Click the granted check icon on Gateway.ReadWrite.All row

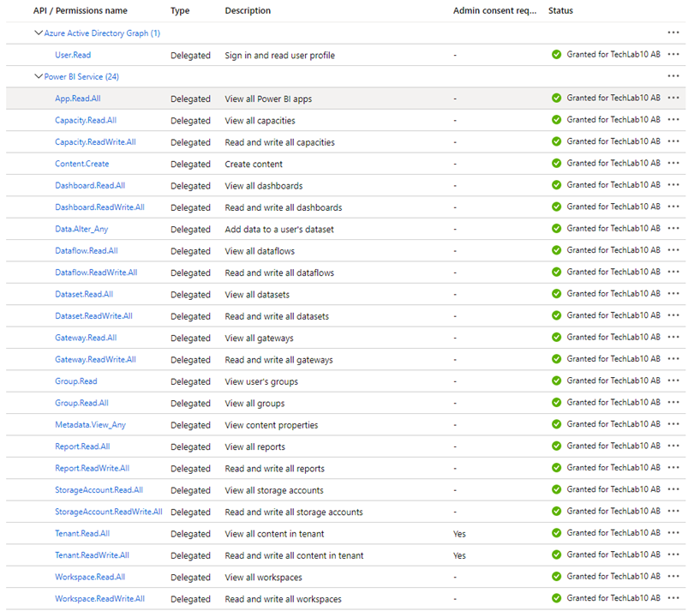point(558,359)
